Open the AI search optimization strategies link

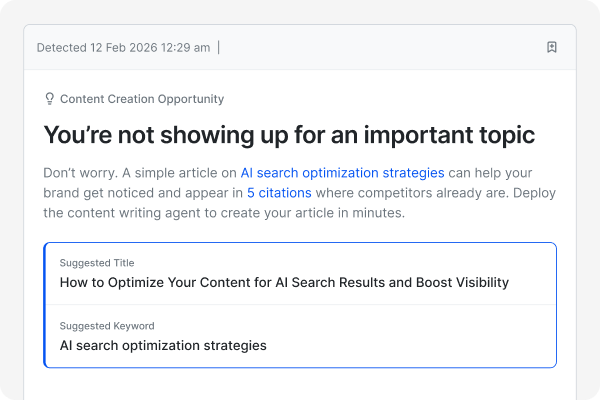[x=342, y=173]
